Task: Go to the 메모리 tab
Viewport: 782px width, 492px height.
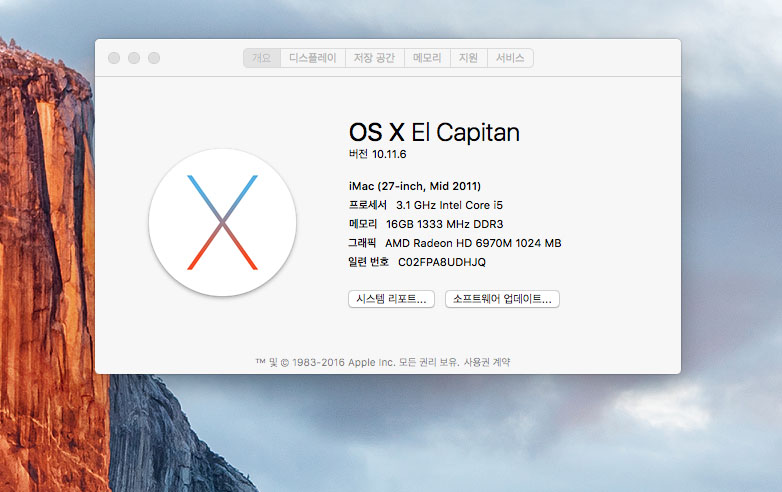Action: tap(428, 58)
